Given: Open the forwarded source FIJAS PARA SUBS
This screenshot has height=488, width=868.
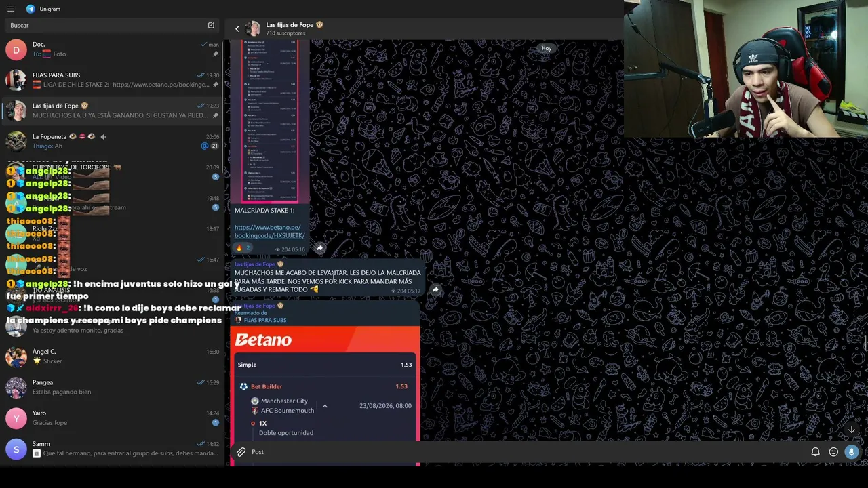Looking at the screenshot, I should click(x=265, y=320).
